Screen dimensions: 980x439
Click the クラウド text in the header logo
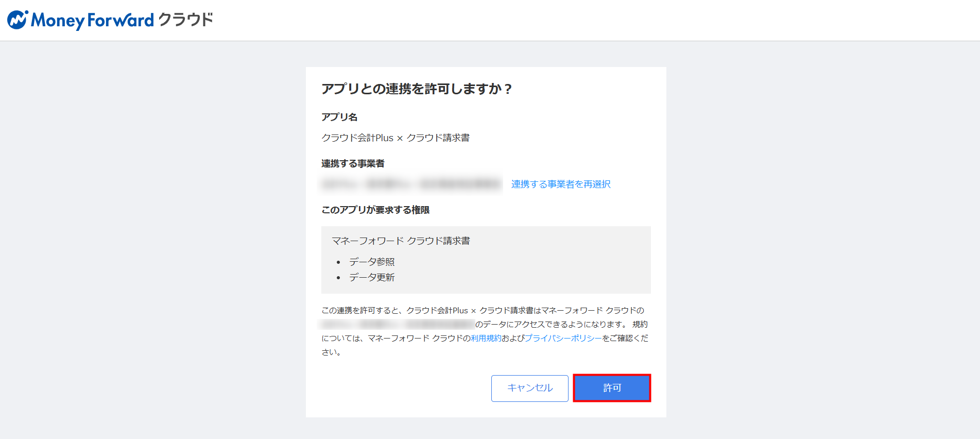tap(185, 20)
